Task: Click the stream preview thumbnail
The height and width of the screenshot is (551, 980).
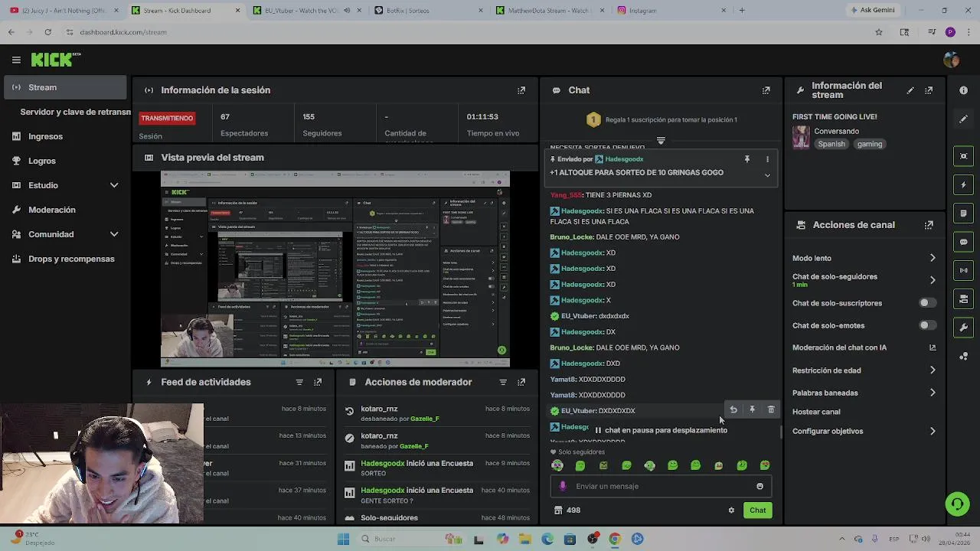Action: pos(335,269)
